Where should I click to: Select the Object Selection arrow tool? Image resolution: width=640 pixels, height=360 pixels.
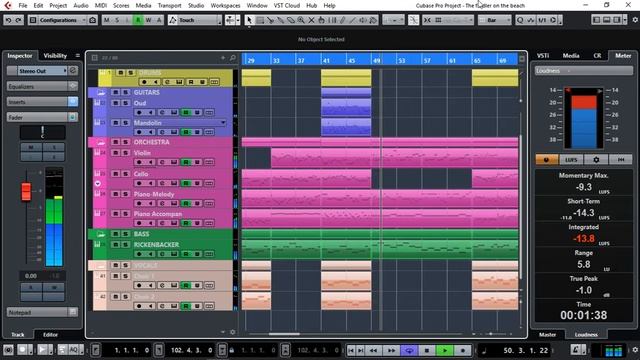click(249, 20)
